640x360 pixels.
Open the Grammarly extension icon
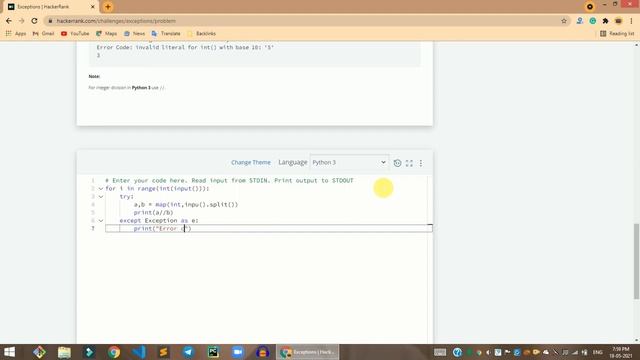[x=593, y=21]
